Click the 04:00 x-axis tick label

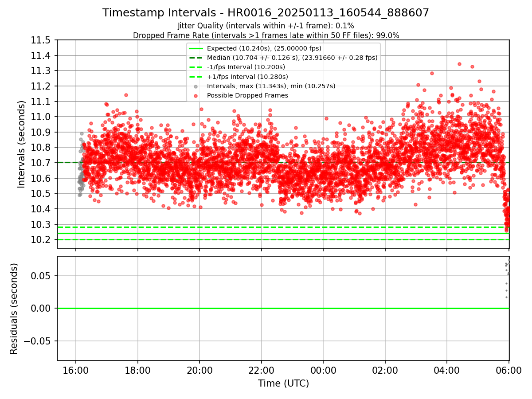click(447, 370)
